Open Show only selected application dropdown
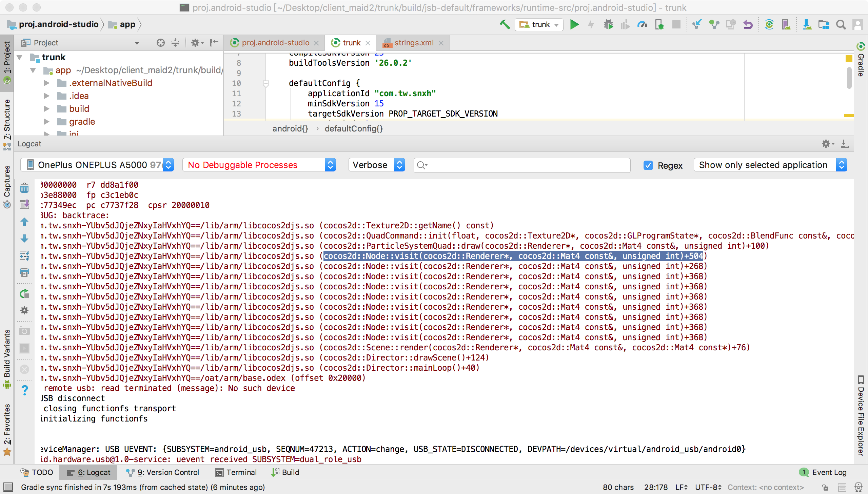The image size is (868, 494). 770,165
